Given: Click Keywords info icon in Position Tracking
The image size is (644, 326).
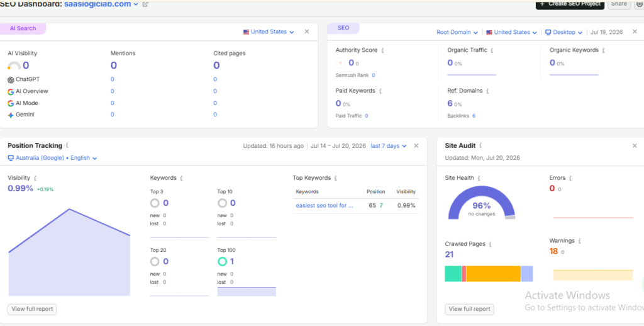Looking at the screenshot, I should tap(182, 178).
